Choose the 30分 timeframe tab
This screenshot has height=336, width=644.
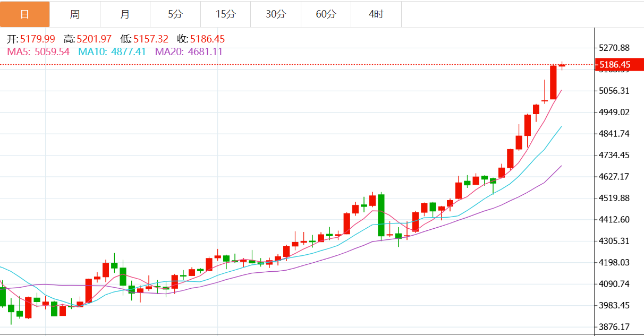275,14
